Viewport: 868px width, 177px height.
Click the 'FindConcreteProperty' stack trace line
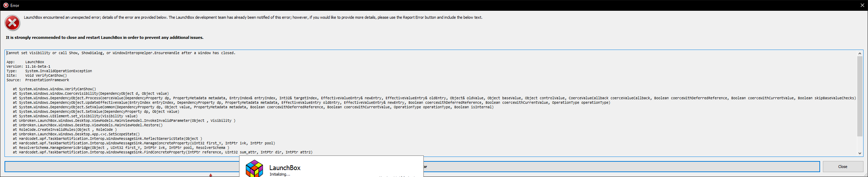(x=163, y=152)
